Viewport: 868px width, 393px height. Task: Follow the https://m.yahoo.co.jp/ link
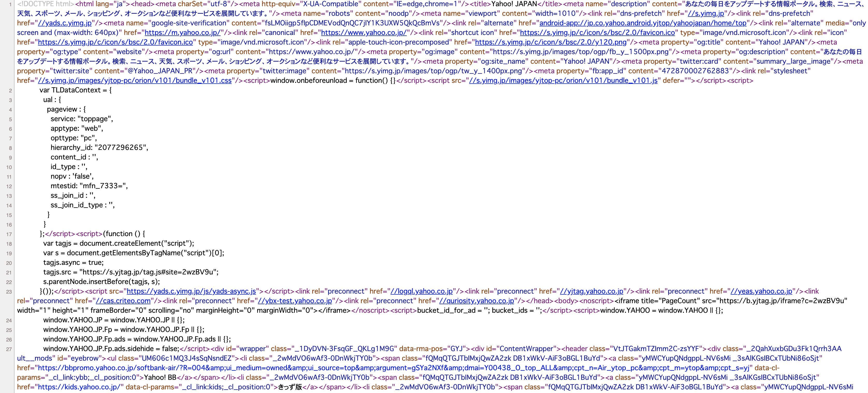click(x=183, y=33)
